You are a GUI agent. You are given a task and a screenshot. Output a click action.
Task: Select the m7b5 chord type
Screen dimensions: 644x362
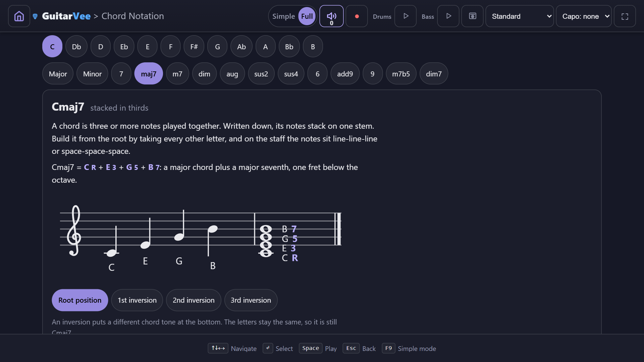(x=401, y=74)
